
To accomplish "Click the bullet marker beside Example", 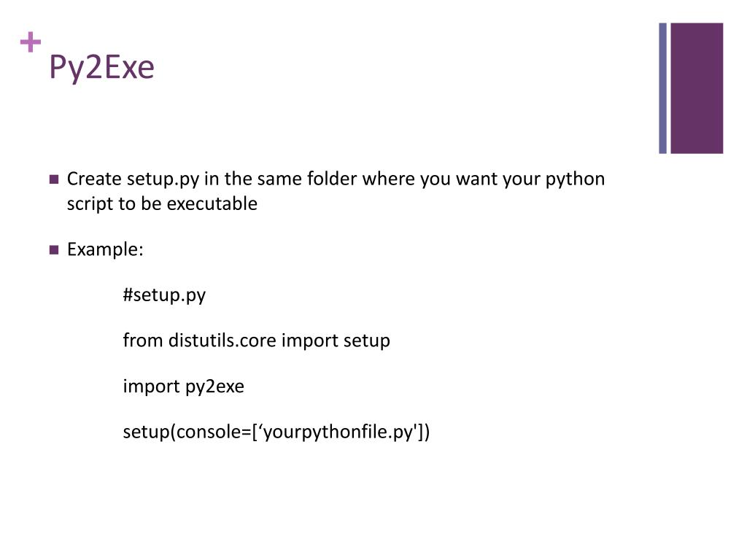I will pos(54,250).
